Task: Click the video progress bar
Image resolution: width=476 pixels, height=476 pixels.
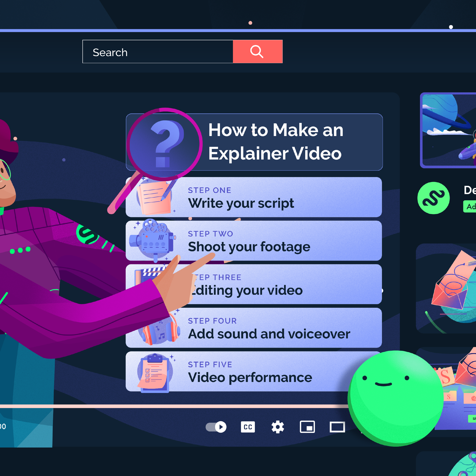Action: pos(172,406)
